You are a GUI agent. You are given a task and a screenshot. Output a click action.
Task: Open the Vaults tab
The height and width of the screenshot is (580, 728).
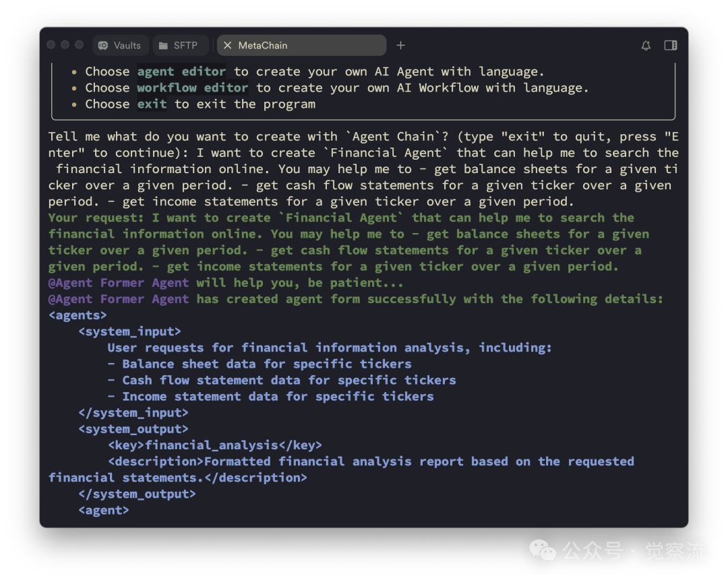pyautogui.click(x=120, y=46)
